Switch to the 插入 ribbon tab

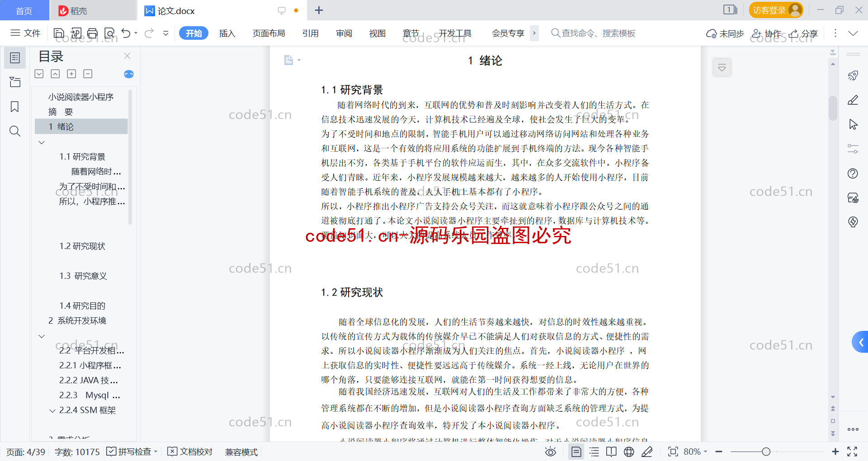pyautogui.click(x=227, y=33)
